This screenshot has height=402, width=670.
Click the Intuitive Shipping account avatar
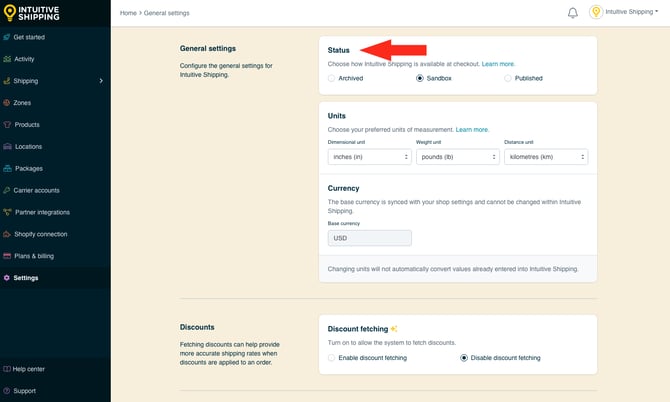tap(596, 12)
